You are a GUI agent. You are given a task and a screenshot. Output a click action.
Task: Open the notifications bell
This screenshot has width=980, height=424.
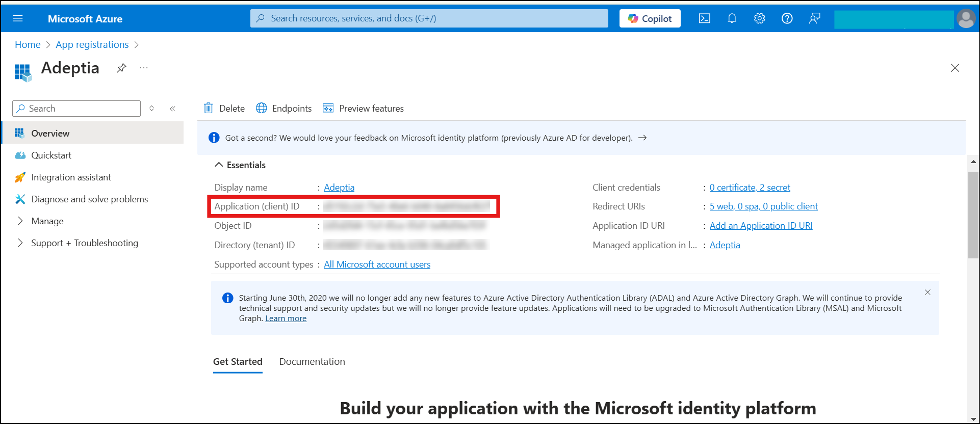click(x=732, y=19)
